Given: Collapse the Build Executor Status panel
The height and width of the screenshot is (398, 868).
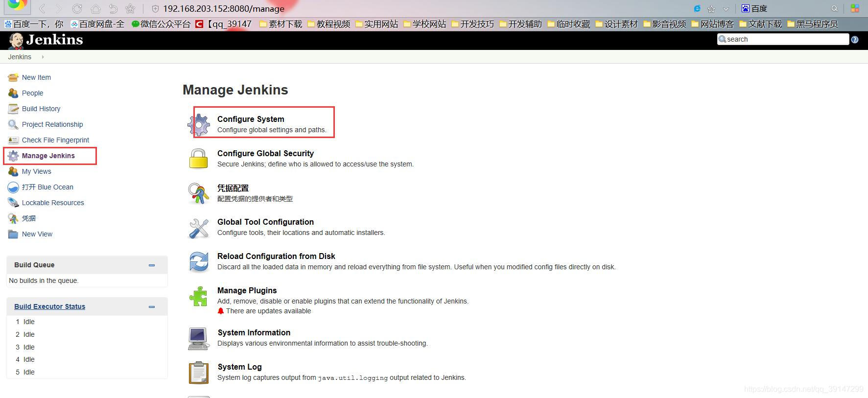Looking at the screenshot, I should coord(152,307).
